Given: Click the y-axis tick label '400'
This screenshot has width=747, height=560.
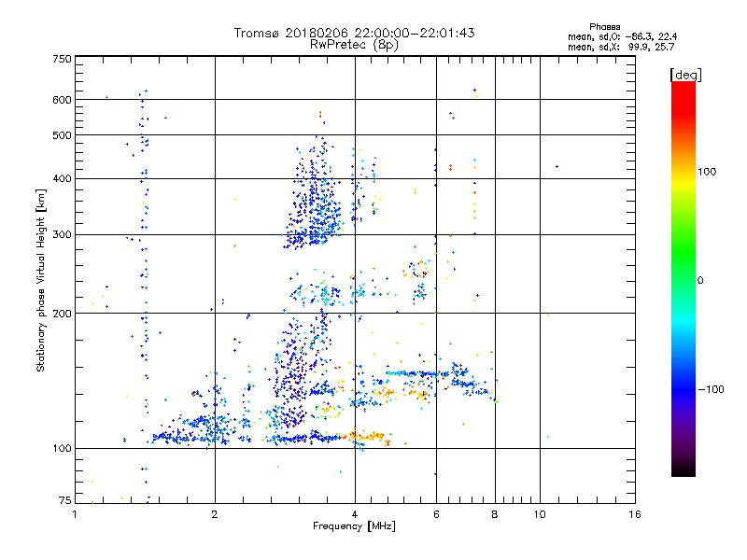Looking at the screenshot, I should [62, 178].
